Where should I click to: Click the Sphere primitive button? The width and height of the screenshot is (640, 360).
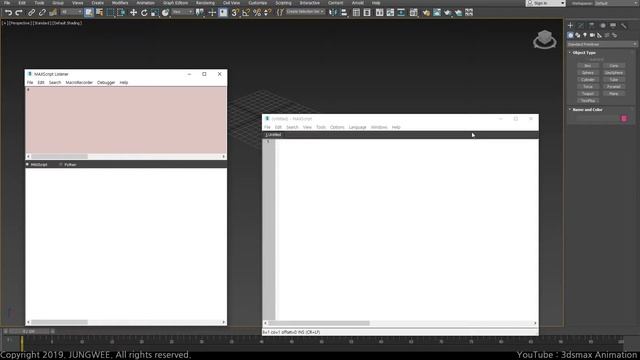pyautogui.click(x=588, y=73)
